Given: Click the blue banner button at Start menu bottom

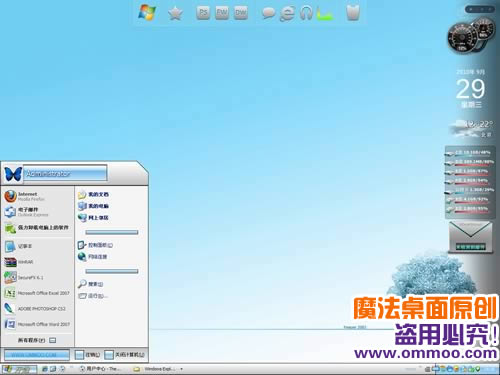Looking at the screenshot, I should coord(36,355).
